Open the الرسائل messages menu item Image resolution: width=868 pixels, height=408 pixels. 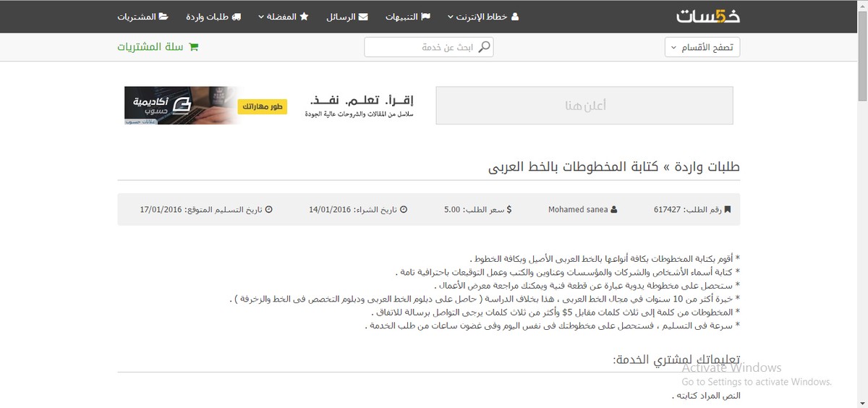coord(340,17)
